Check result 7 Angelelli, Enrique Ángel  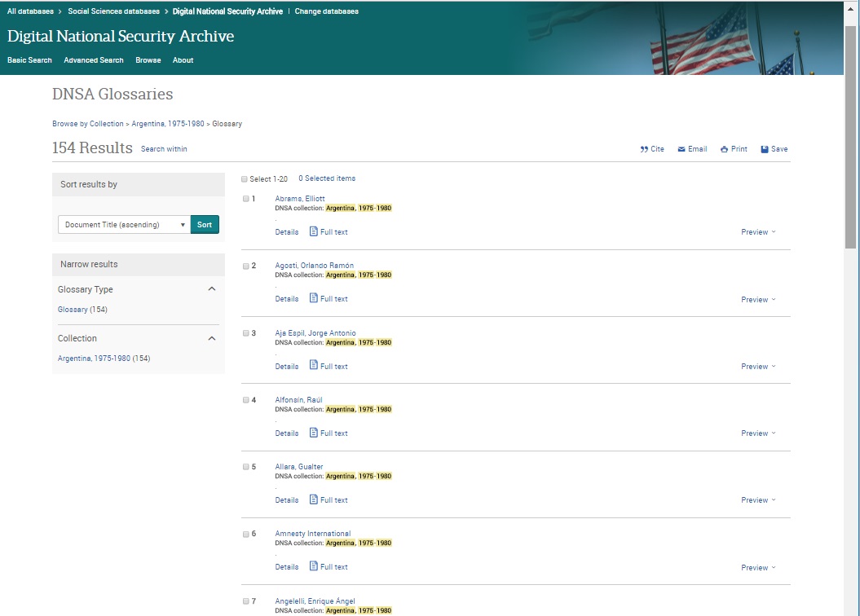(x=245, y=601)
